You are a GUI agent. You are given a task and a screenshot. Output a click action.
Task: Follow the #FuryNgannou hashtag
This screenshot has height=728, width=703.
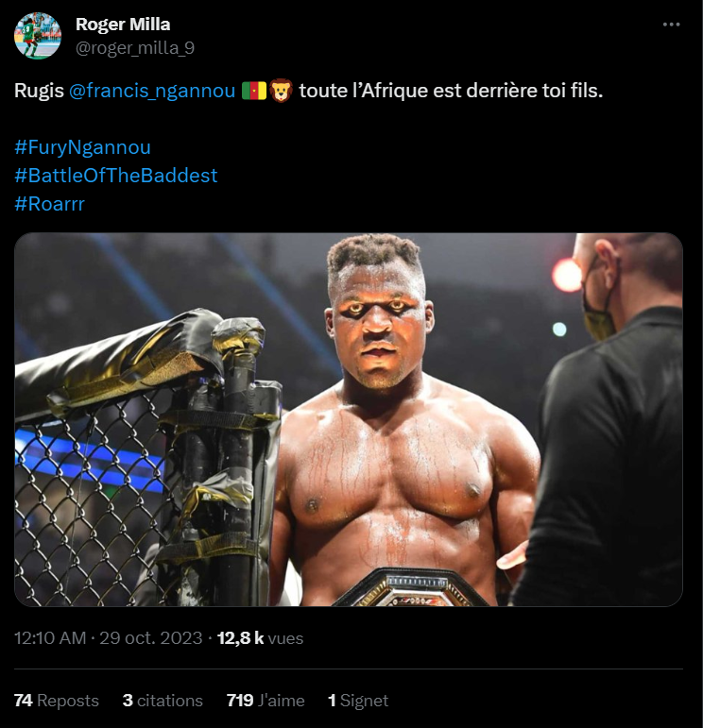tap(83, 147)
